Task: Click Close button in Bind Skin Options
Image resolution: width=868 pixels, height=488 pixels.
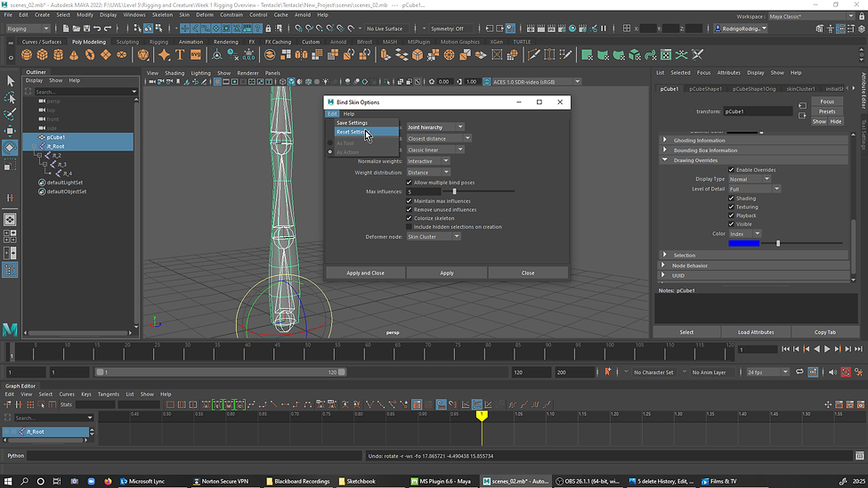Action: 528,273
